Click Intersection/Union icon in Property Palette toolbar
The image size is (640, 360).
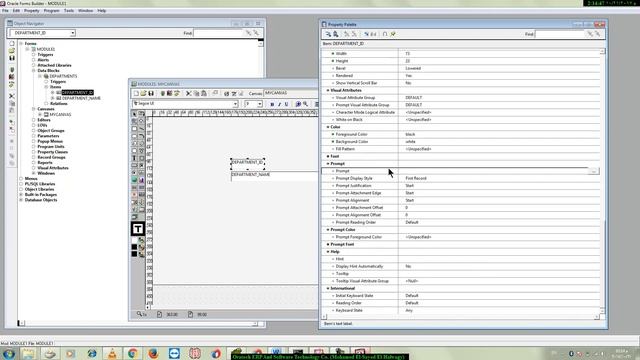(x=385, y=34)
